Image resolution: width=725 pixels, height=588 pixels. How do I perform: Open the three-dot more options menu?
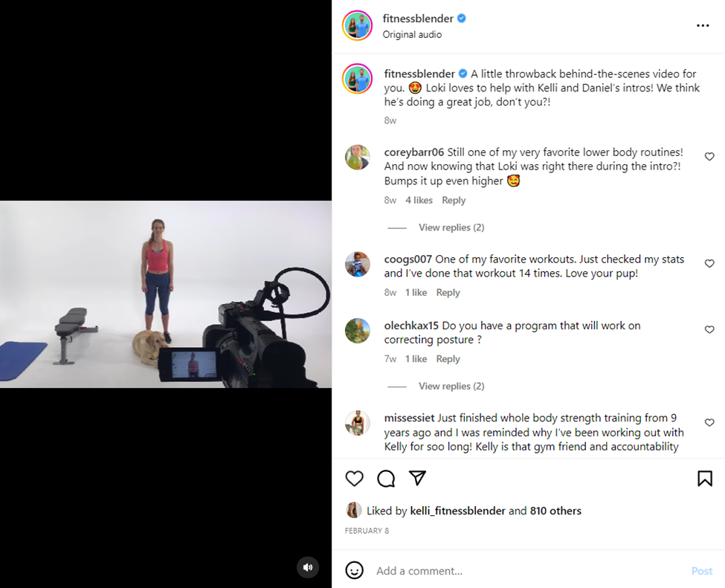click(703, 26)
